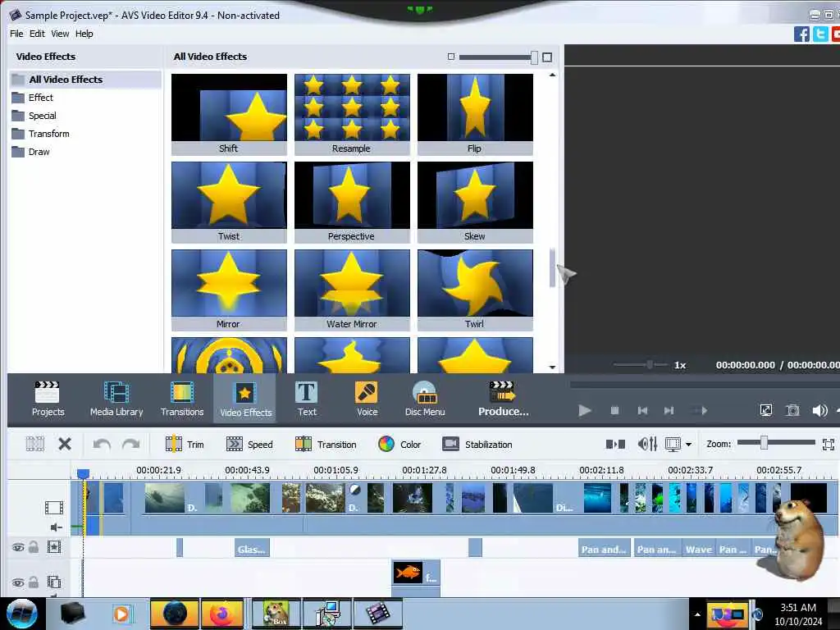
Task: Select the Effect category folder
Action: pyautogui.click(x=41, y=98)
